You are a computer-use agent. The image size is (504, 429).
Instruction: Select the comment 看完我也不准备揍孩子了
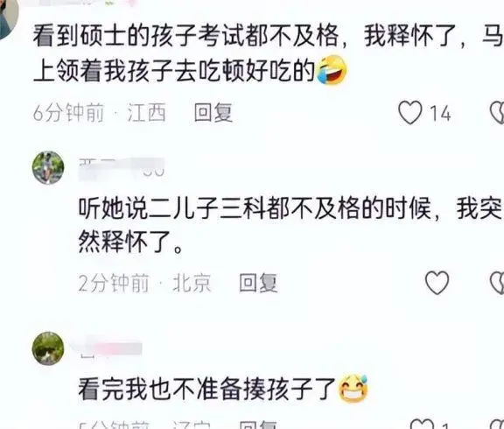(207, 389)
